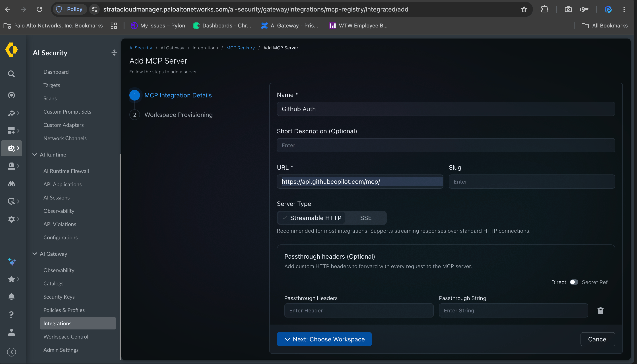Collapse the AI Runtime section
This screenshot has width=637, height=364.
(x=35, y=155)
